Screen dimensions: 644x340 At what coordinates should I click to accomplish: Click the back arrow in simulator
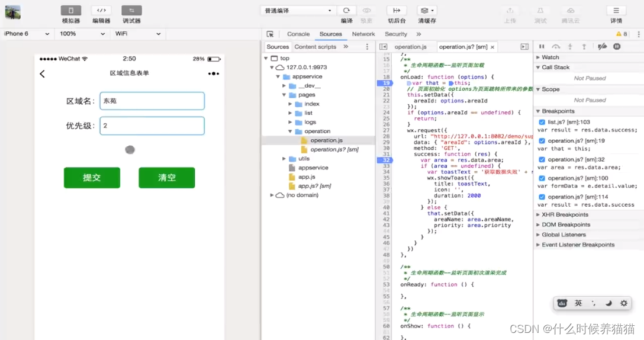pyautogui.click(x=42, y=73)
